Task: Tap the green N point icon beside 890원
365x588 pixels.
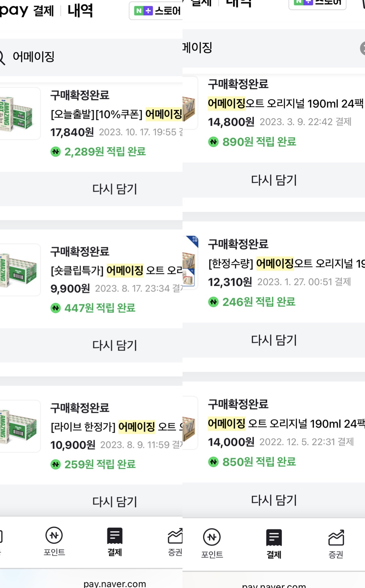Action: click(x=213, y=142)
